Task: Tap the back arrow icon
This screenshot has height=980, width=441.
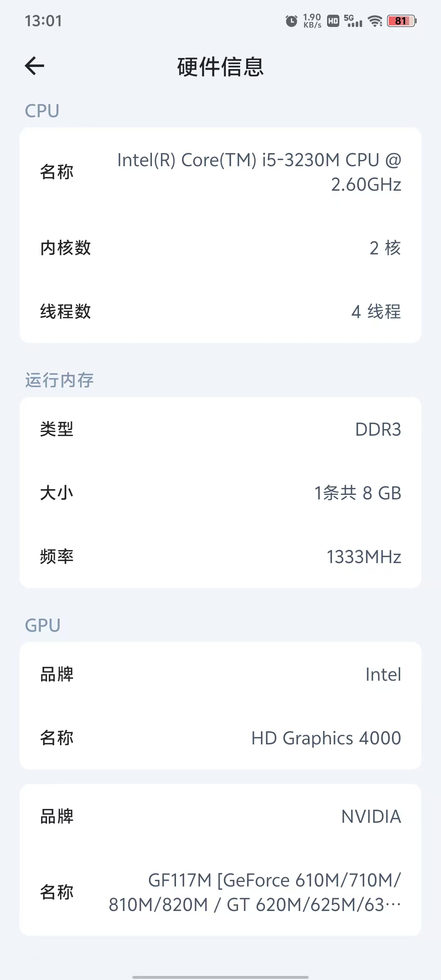Action: [x=35, y=66]
